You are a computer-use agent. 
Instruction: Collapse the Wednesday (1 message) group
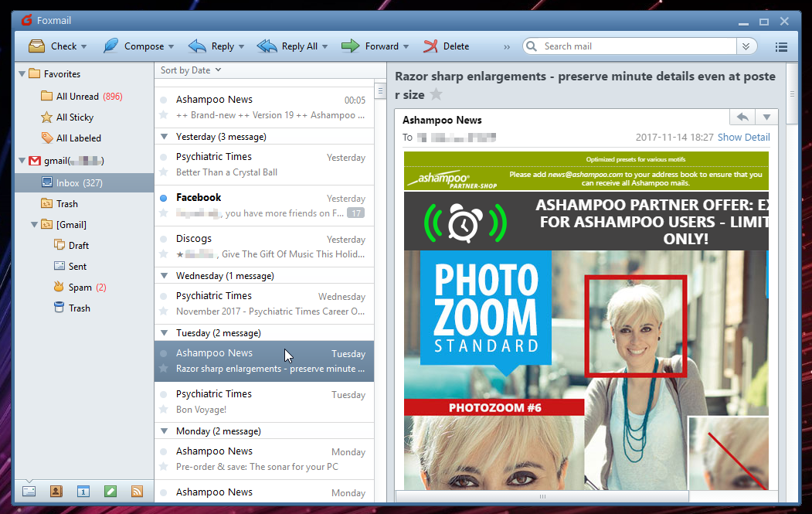click(164, 276)
